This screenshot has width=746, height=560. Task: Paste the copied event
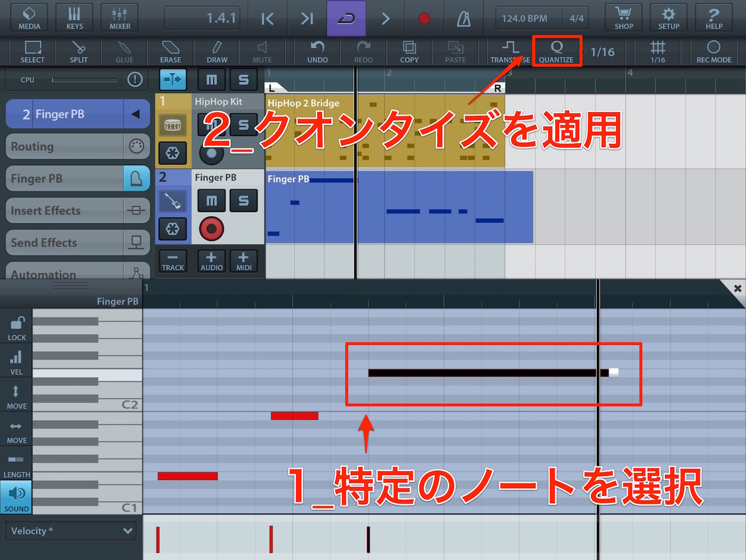[x=455, y=52]
